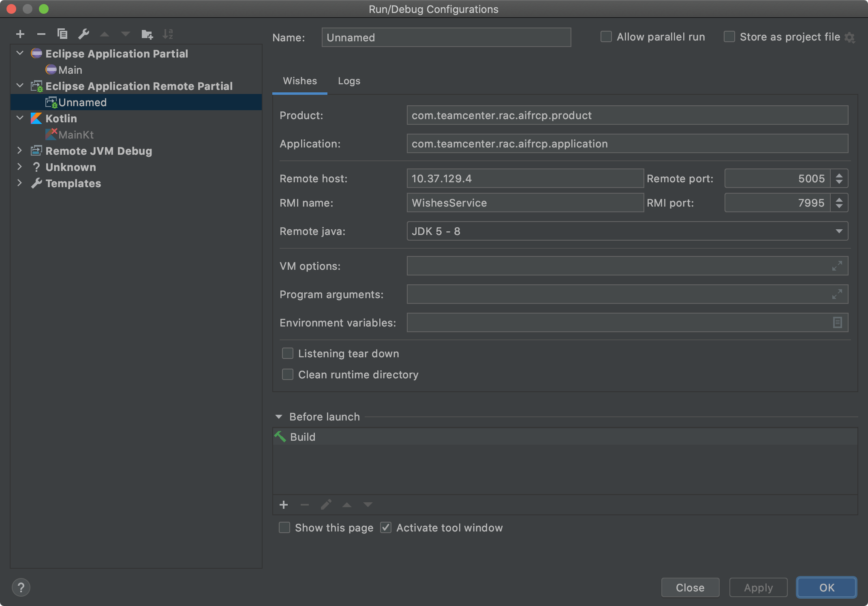Image resolution: width=868 pixels, height=606 pixels.
Task: Expand the Remote JVM Debug node
Action: (x=19, y=150)
